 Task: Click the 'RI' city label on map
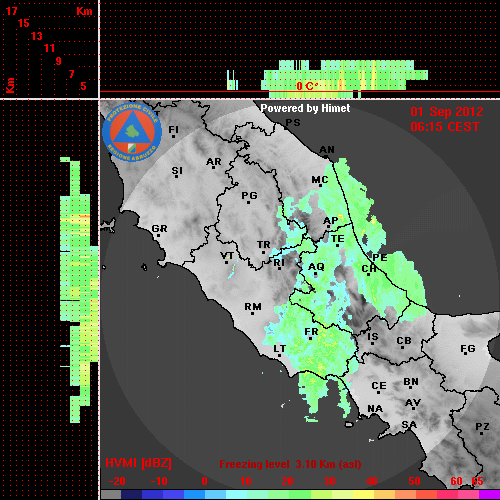[279, 263]
